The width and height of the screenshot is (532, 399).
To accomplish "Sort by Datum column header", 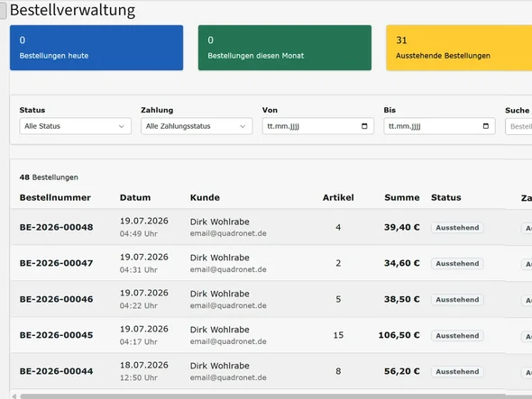I will [135, 197].
